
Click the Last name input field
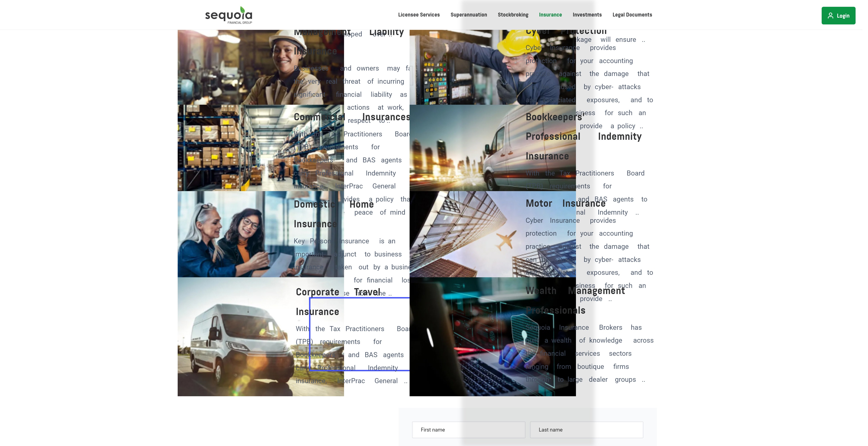click(x=586, y=429)
